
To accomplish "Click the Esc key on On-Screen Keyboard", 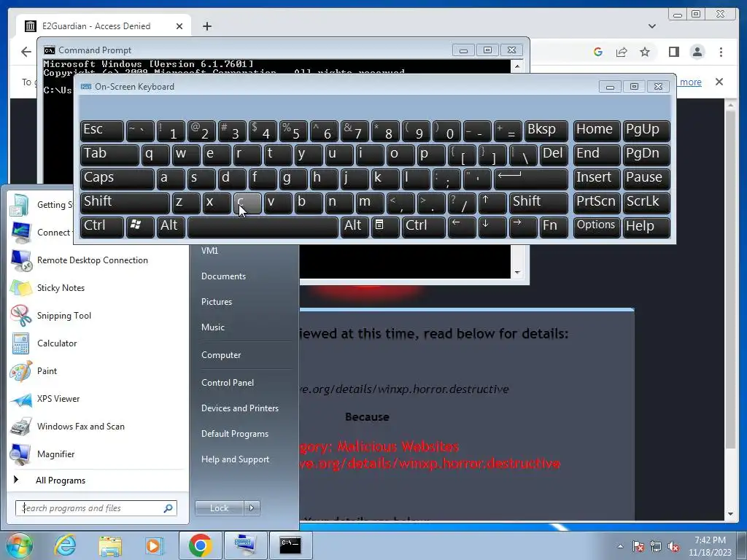I will click(x=102, y=131).
